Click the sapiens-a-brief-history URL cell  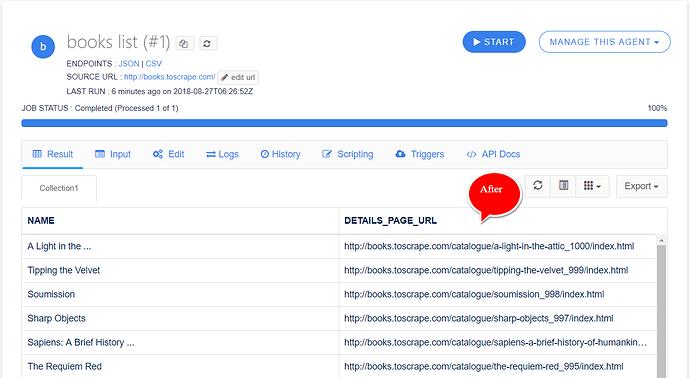click(497, 342)
